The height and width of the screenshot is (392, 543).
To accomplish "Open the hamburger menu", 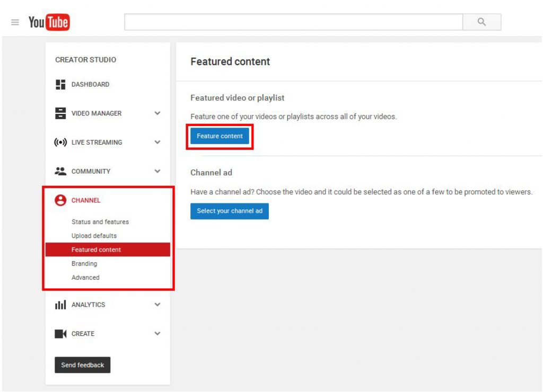I will click(x=15, y=22).
